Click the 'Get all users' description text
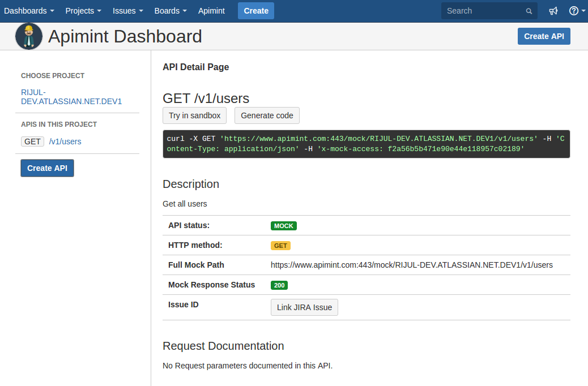Screen dimensions: 588x386 click(185, 204)
